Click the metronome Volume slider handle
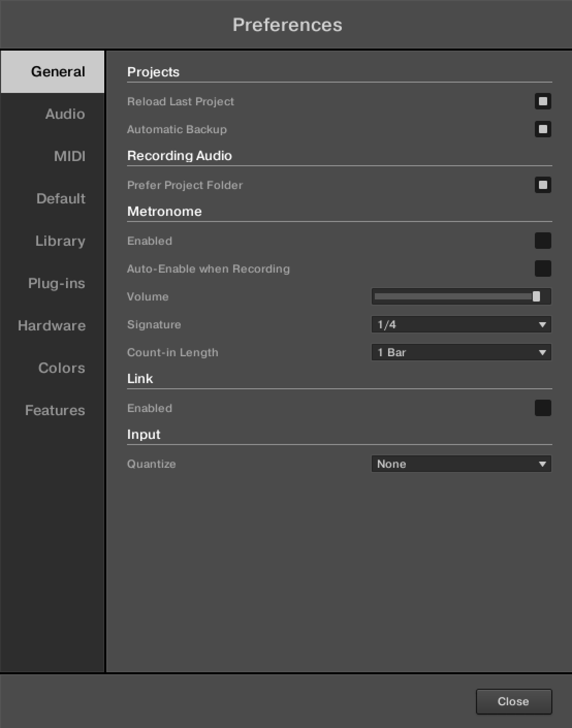 click(x=536, y=296)
